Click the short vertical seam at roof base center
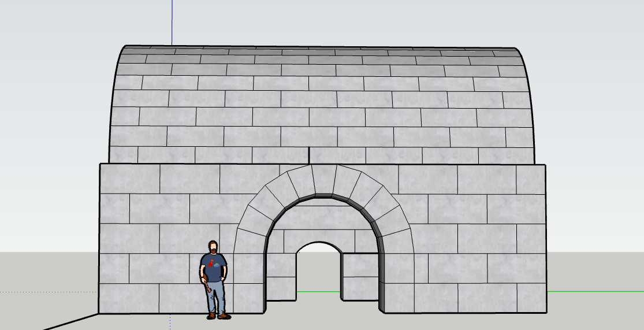 tap(310, 155)
